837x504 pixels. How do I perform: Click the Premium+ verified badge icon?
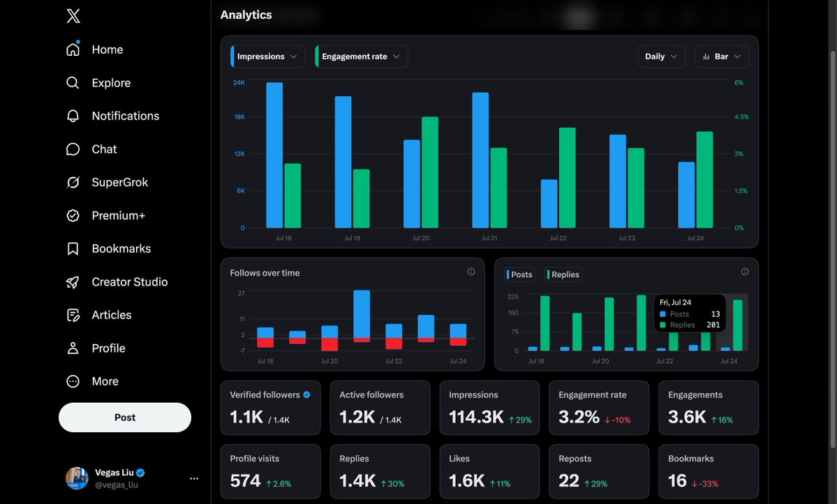point(73,215)
